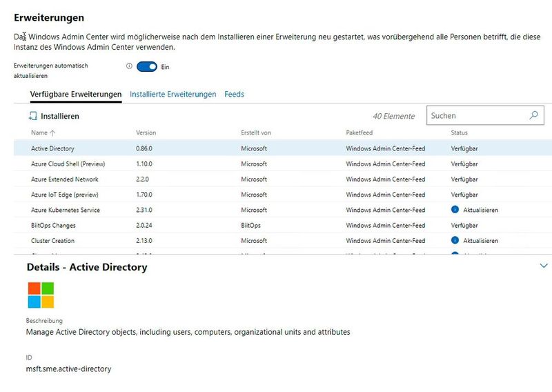The height and width of the screenshot is (392, 552).
Task: Click version 0.86.0 of Active Directory
Action: point(144,148)
